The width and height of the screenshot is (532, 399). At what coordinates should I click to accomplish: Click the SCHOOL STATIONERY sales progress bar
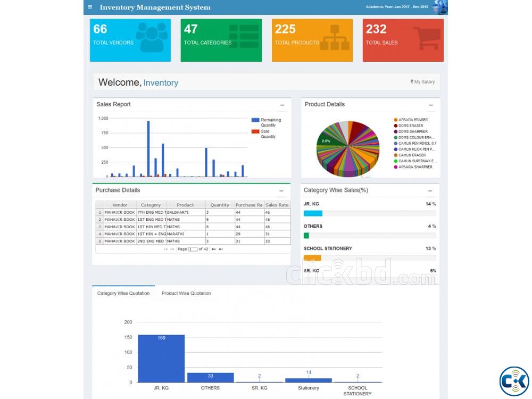(370, 258)
